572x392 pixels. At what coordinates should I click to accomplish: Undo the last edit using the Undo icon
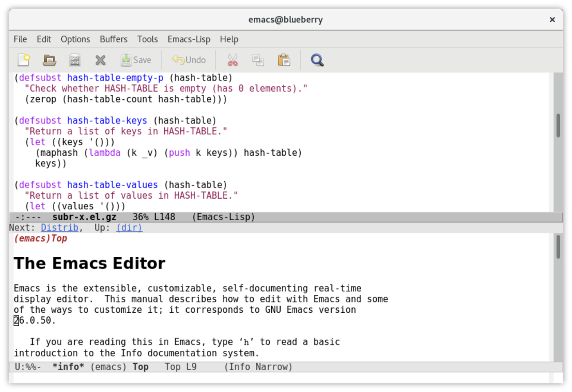tap(189, 60)
